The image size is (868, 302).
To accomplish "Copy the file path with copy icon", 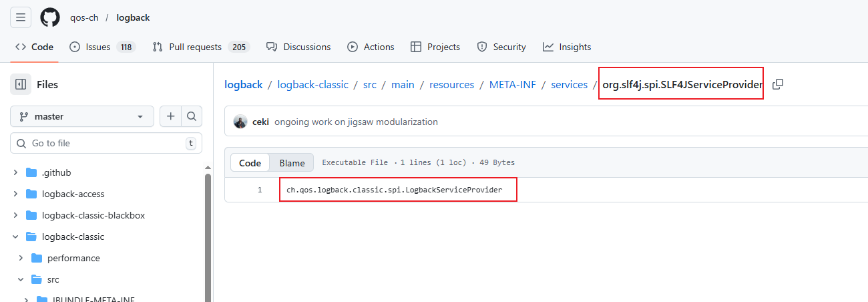I will pyautogui.click(x=778, y=84).
